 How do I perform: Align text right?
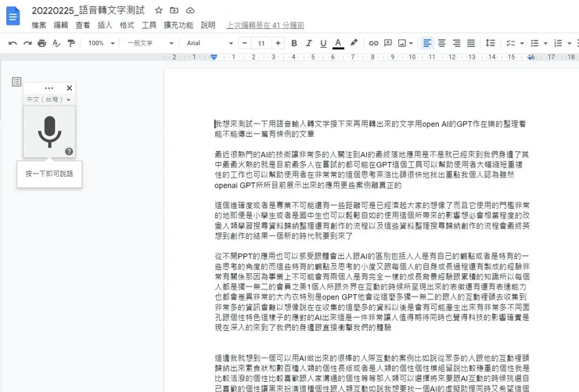pos(456,43)
